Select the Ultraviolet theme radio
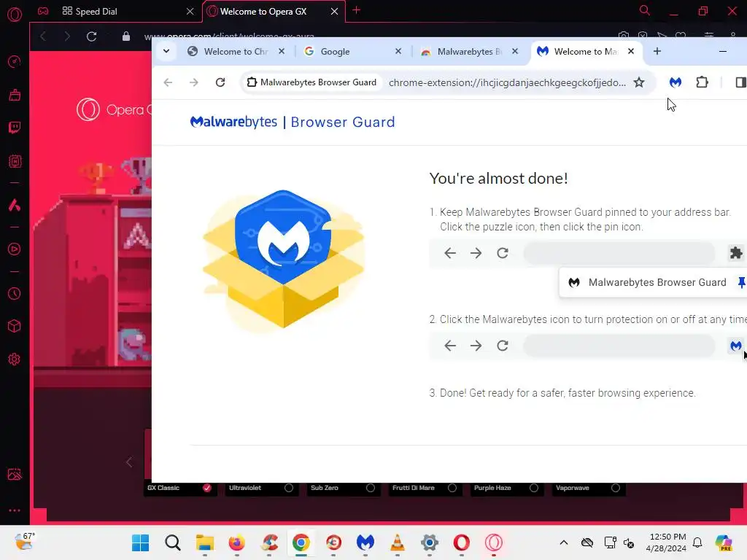The width and height of the screenshot is (747, 560). (x=289, y=488)
